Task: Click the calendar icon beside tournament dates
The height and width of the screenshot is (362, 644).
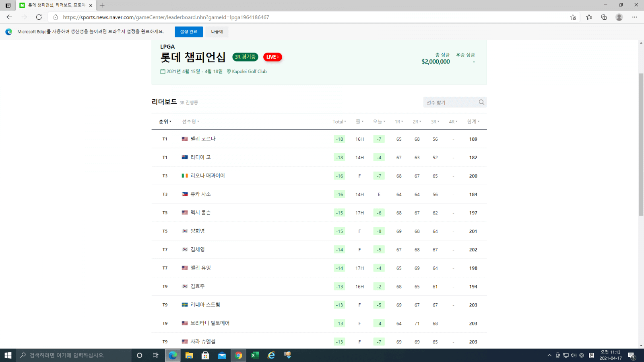Action: tap(163, 71)
